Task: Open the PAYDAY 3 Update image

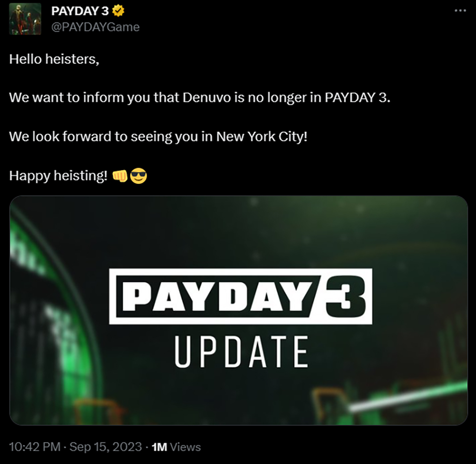Action: point(238,310)
